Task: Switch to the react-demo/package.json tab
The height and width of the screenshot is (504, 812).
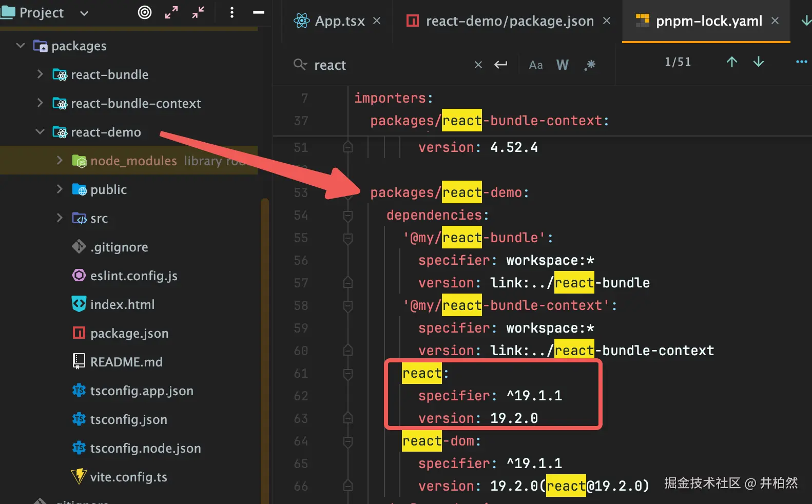Action: (509, 21)
